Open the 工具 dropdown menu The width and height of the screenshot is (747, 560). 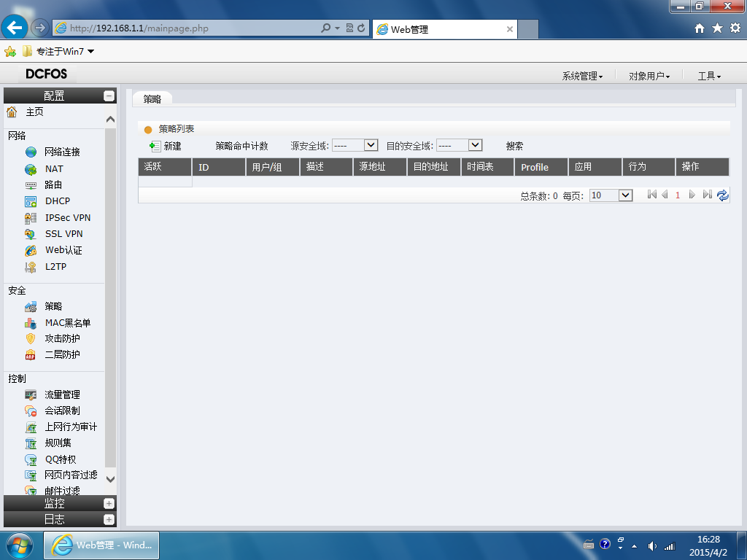click(709, 76)
